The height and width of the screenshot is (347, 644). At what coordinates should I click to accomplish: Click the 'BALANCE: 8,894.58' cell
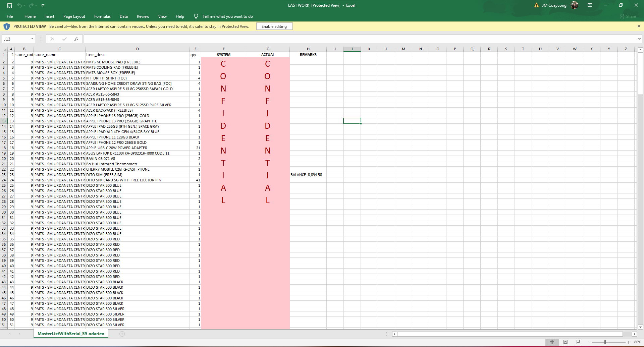click(x=308, y=175)
